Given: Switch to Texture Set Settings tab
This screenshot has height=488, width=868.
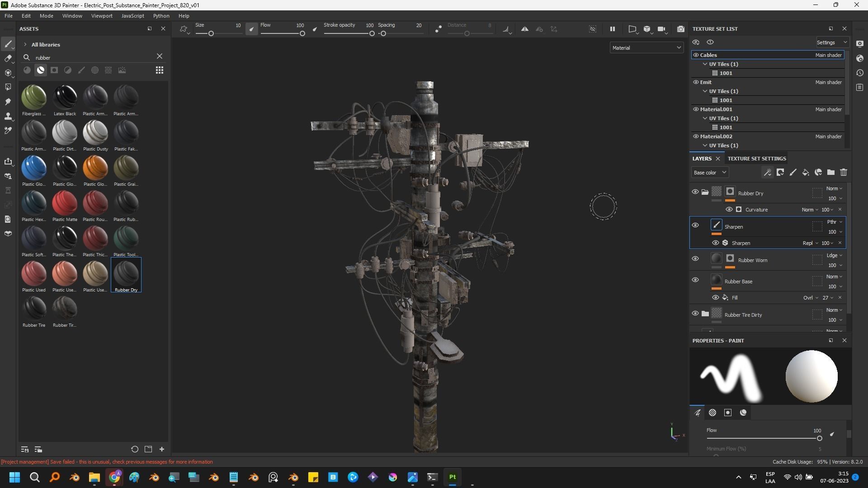Looking at the screenshot, I should (756, 159).
